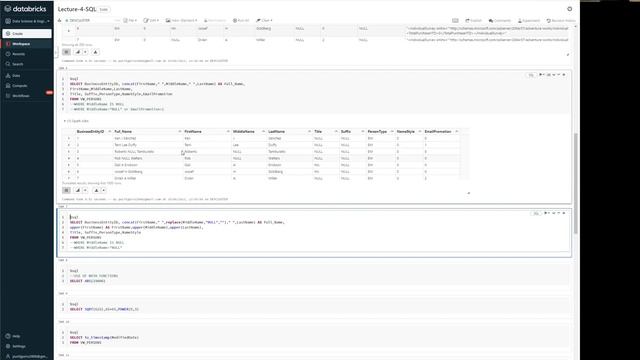Click the language badge next to the notebook title

tap(104, 9)
